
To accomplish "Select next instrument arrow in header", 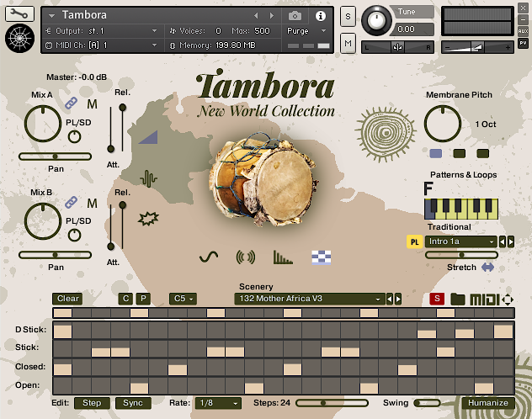I will pos(271,16).
